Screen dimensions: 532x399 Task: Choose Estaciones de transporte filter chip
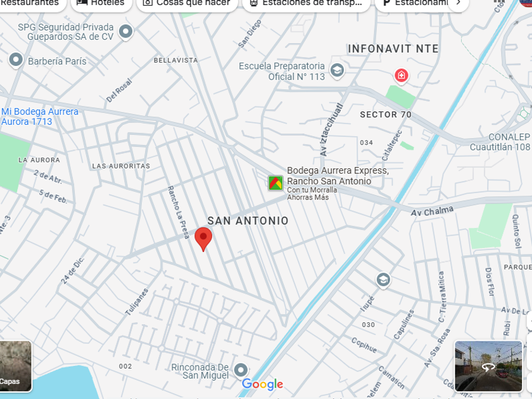coord(306,3)
